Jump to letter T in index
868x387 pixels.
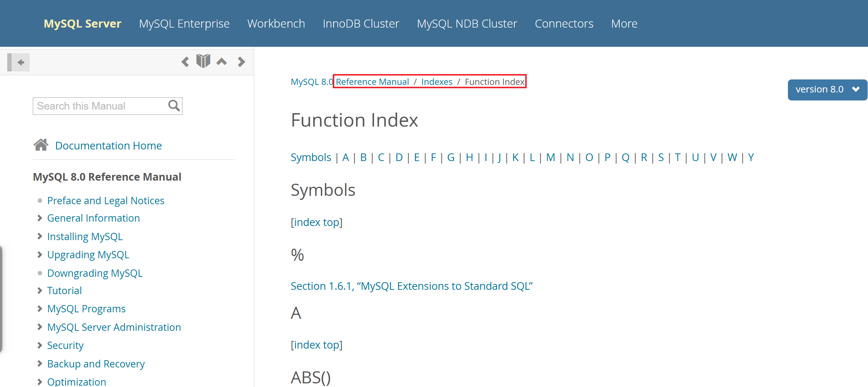click(678, 157)
